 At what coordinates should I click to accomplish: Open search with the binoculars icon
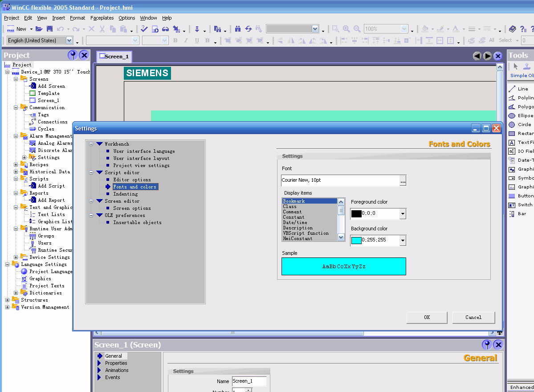pyautogui.click(x=238, y=29)
